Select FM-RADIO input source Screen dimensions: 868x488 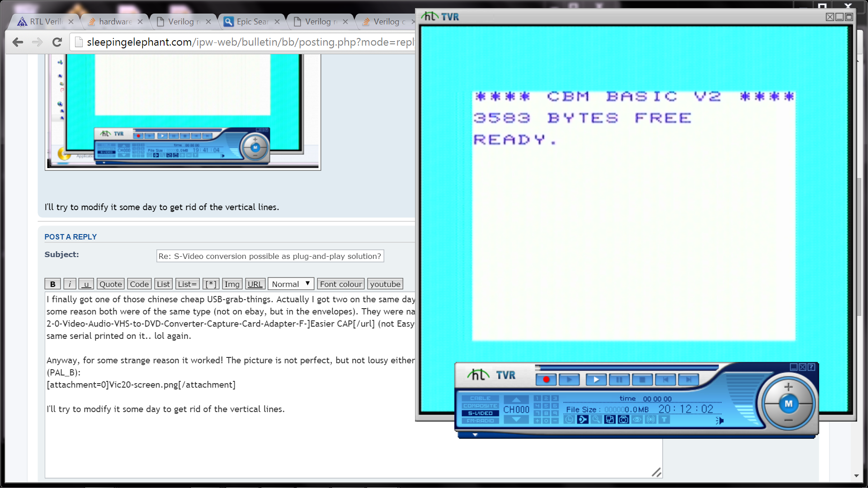(480, 421)
